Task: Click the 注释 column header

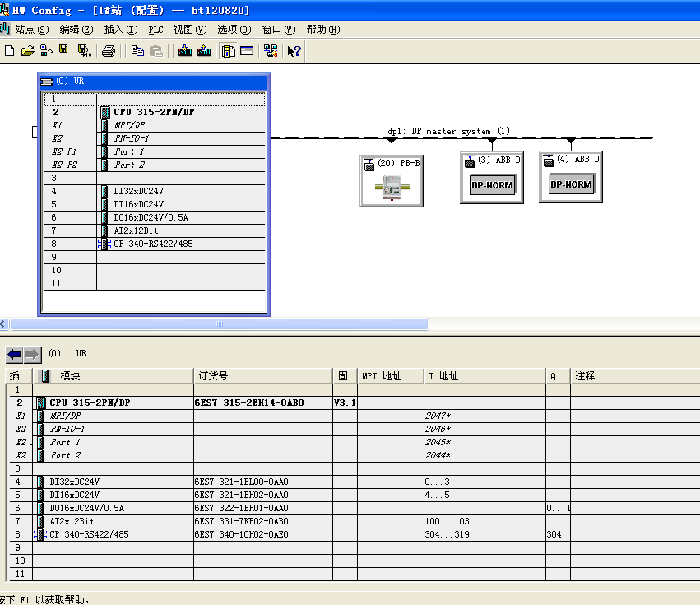Action: click(x=635, y=376)
